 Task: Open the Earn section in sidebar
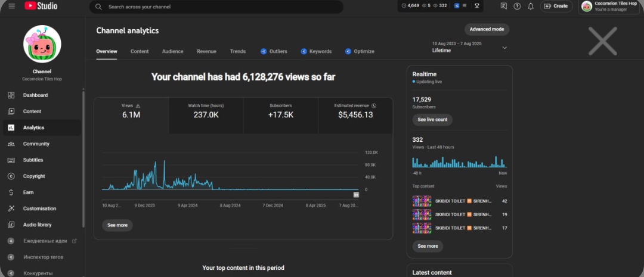click(42, 192)
